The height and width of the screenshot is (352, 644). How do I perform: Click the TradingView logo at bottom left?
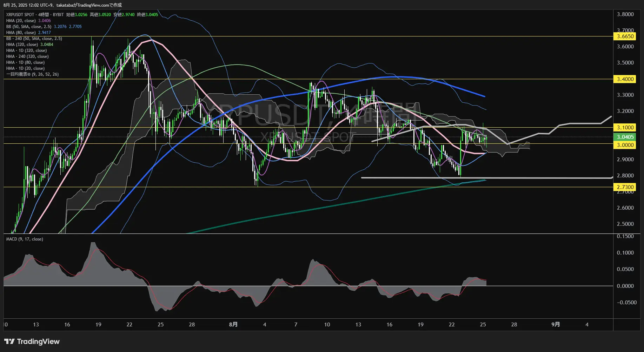tap(32, 341)
